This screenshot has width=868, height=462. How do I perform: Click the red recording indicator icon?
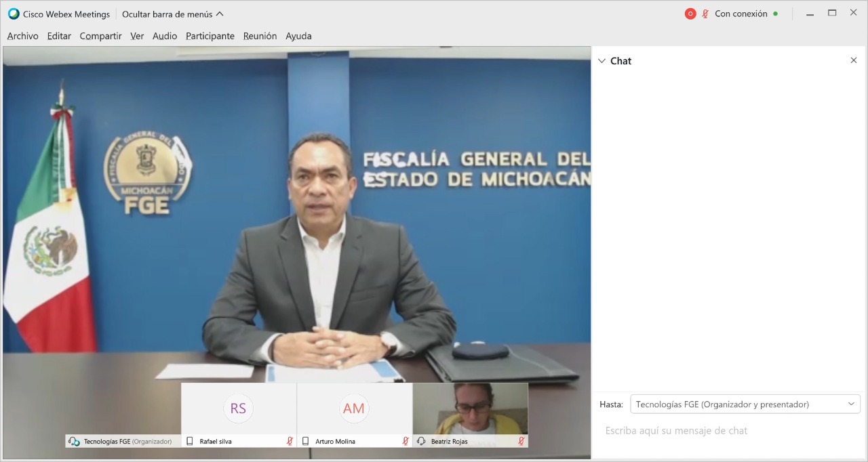point(690,14)
